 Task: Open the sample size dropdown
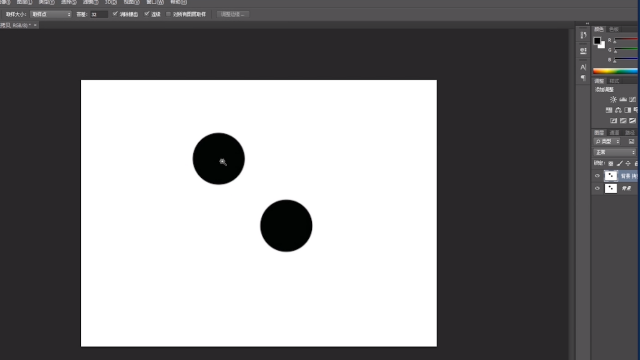51,14
